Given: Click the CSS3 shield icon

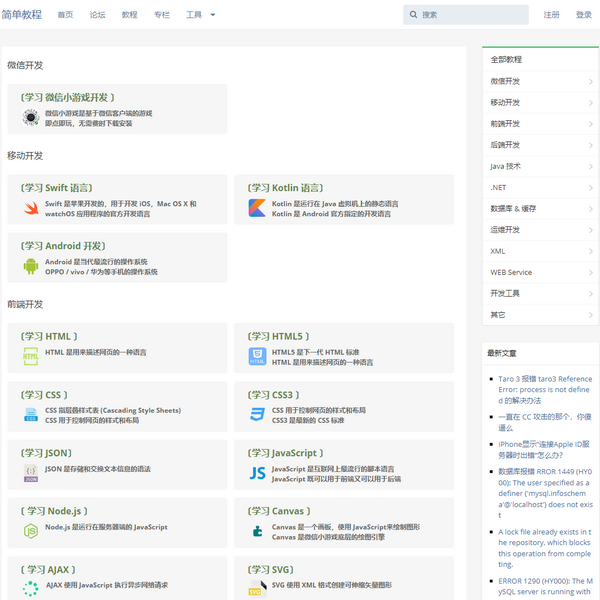Looking at the screenshot, I should [256, 414].
